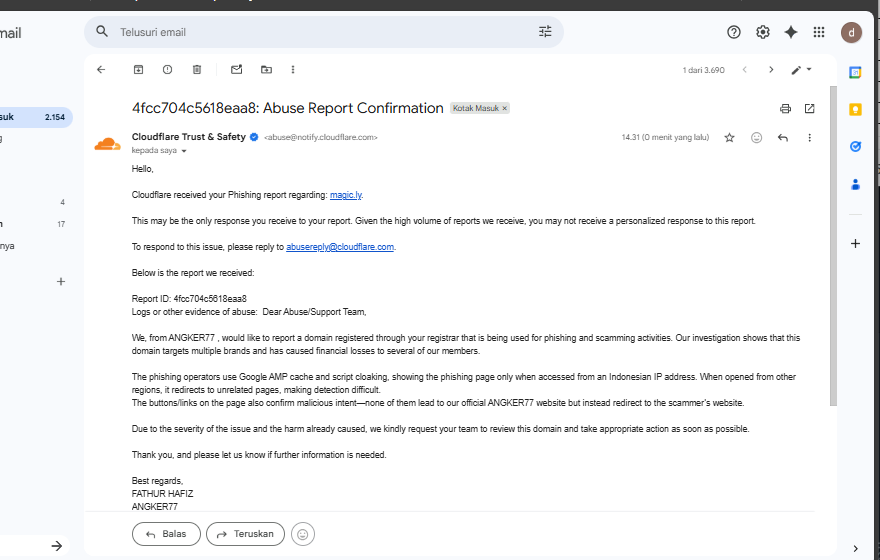
Task: Go to the previous email
Action: tap(745, 70)
